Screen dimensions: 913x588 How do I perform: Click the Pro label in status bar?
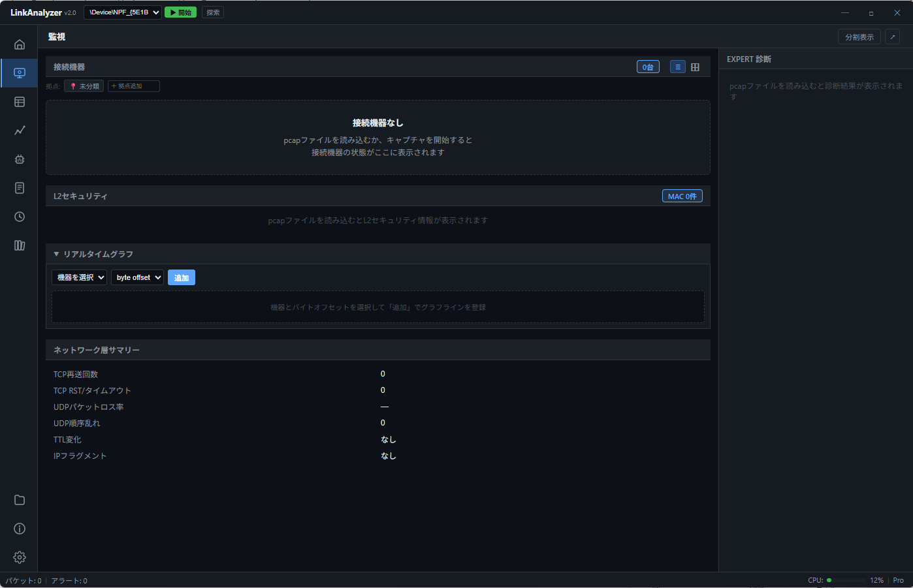[x=899, y=580]
